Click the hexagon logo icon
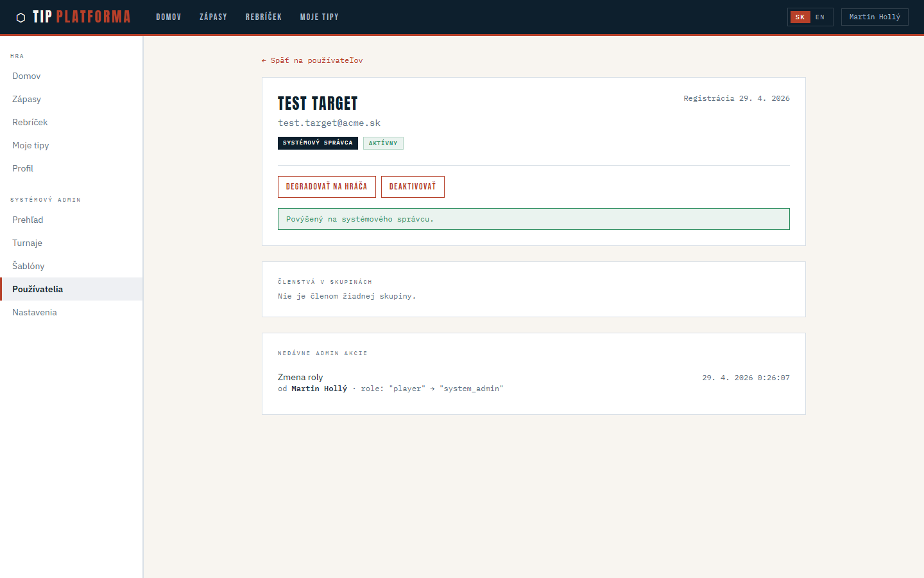Image resolution: width=924 pixels, height=578 pixels. [21, 17]
